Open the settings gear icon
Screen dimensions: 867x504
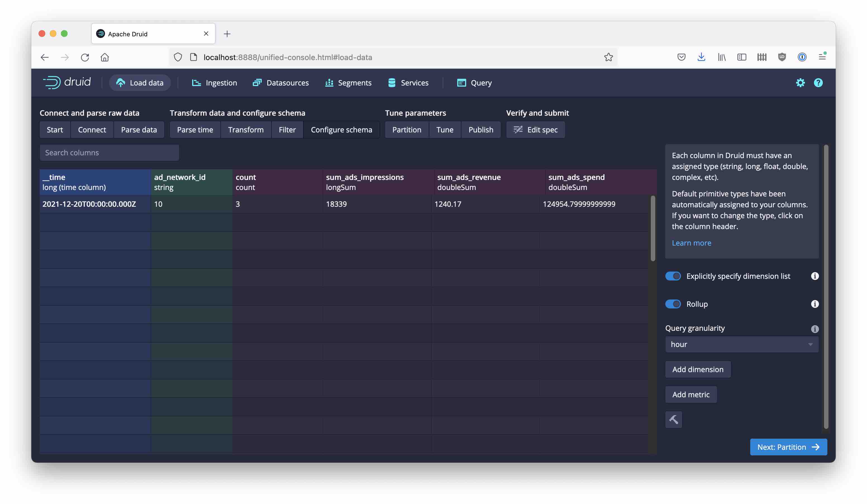click(801, 82)
